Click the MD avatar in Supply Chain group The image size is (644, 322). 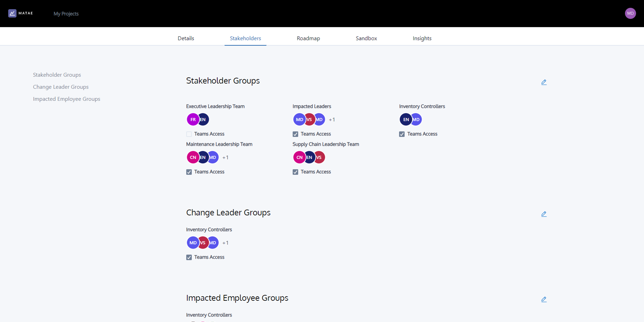click(x=319, y=157)
